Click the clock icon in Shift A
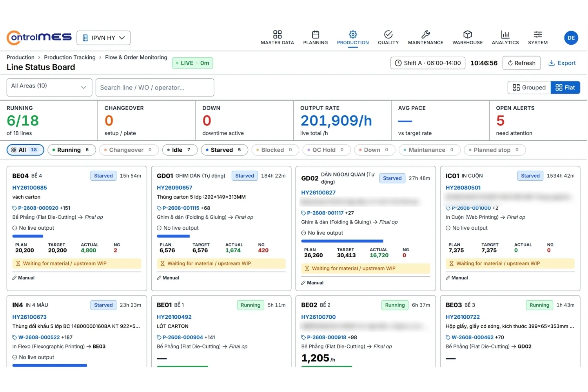Viewport: 588px width, 392px height. (398, 63)
